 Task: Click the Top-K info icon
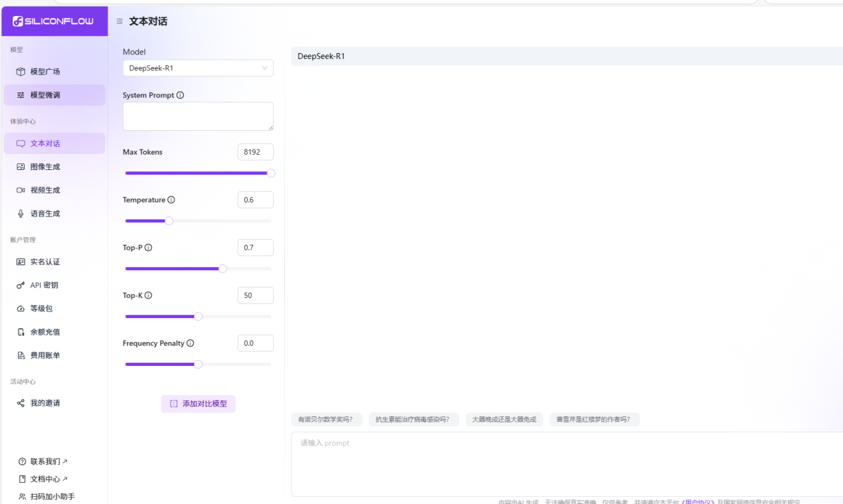[x=148, y=295]
